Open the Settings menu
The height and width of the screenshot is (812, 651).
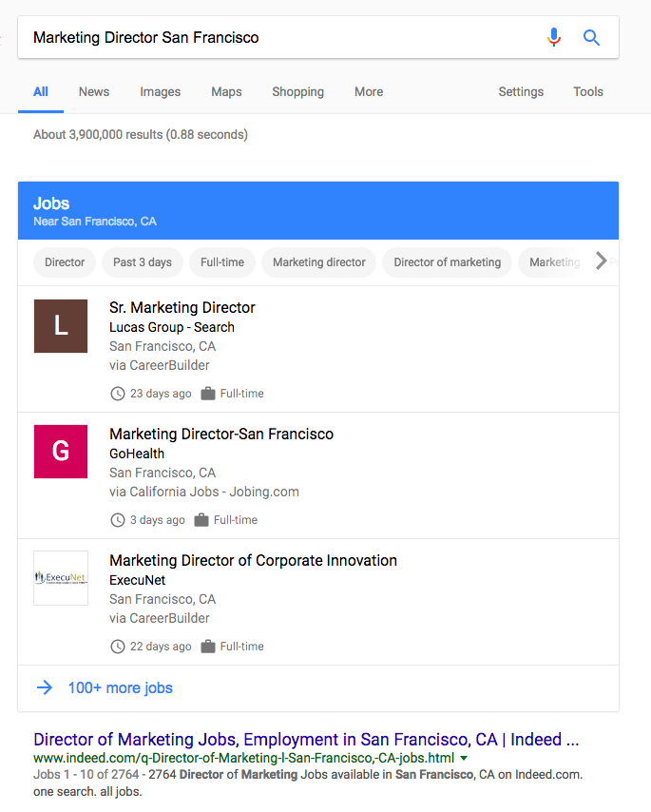point(521,92)
